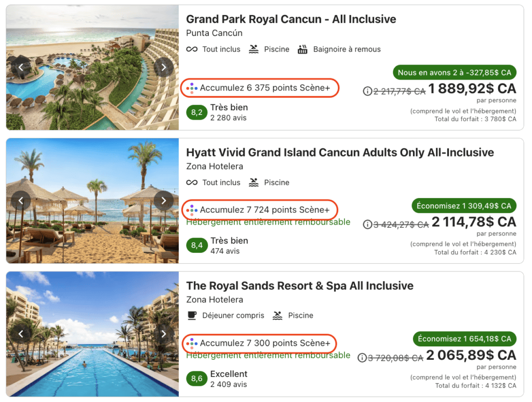Click the 2 409 avis review count
Image resolution: width=532 pixels, height=402 pixels.
229,384
